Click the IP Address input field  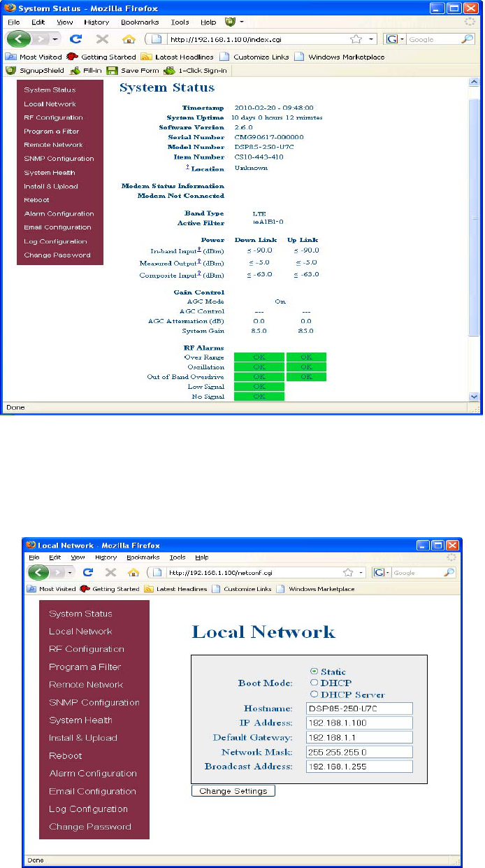click(x=359, y=723)
